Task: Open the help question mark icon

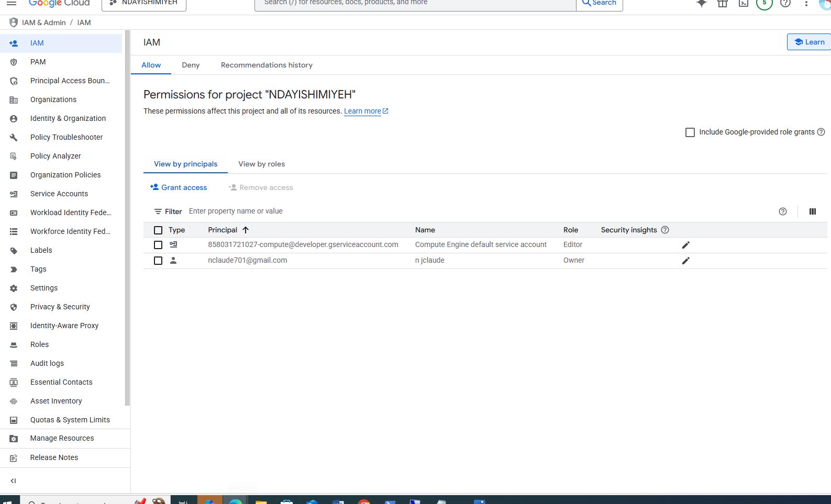Action: tap(785, 3)
